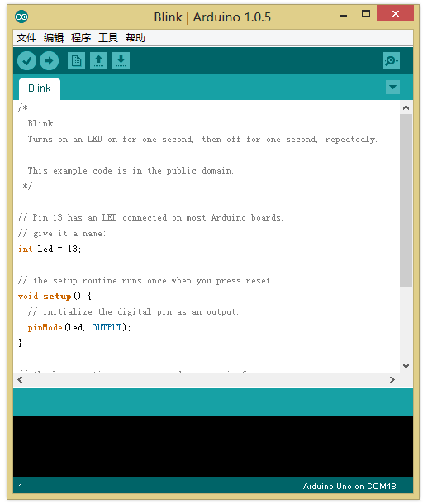The image size is (423, 504).
Task: Click the Verify checkmark button
Action: tap(26, 61)
